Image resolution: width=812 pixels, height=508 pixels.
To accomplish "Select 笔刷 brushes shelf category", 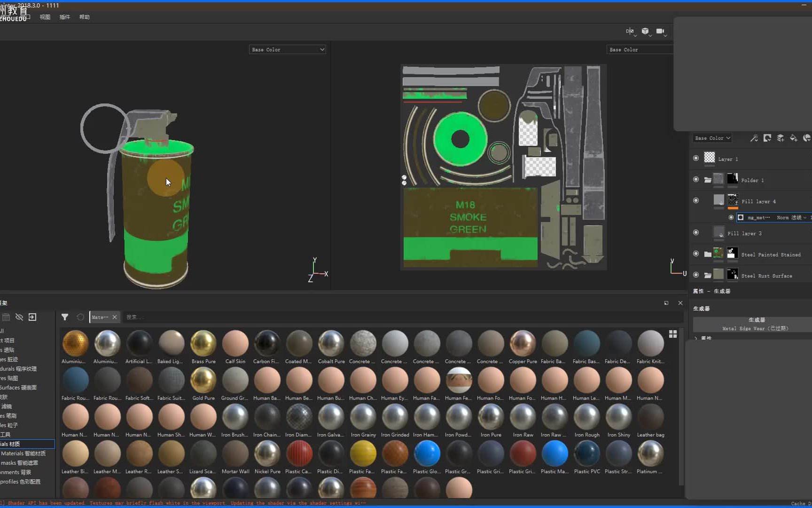I will click(9, 416).
